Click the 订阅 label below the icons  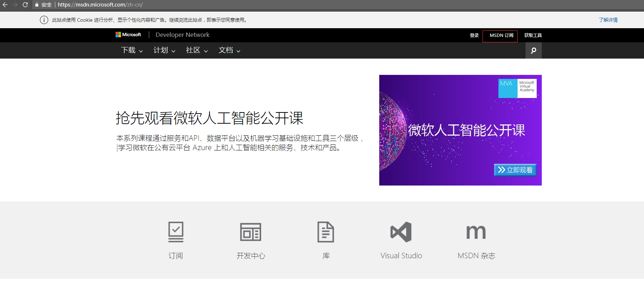(176, 256)
